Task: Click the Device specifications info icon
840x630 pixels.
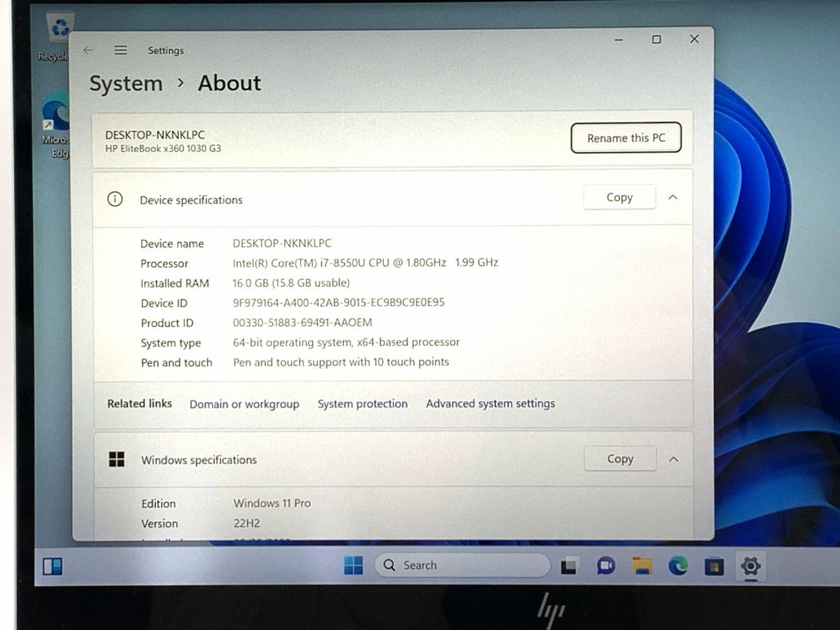Action: pyautogui.click(x=115, y=199)
